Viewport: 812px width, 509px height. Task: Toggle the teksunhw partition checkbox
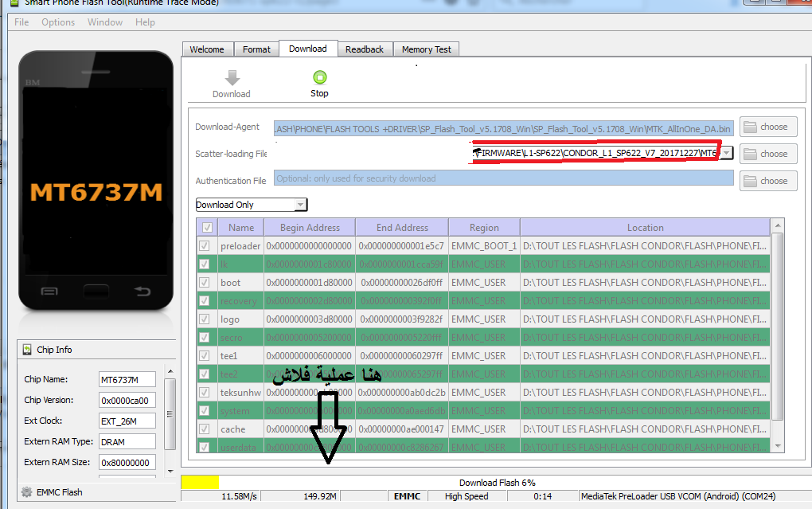point(205,393)
